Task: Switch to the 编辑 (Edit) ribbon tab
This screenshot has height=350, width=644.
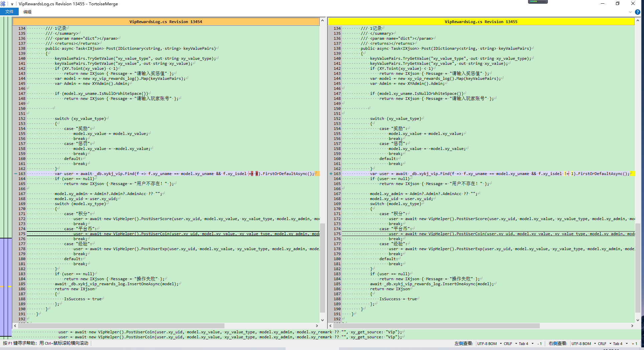Action: click(27, 12)
